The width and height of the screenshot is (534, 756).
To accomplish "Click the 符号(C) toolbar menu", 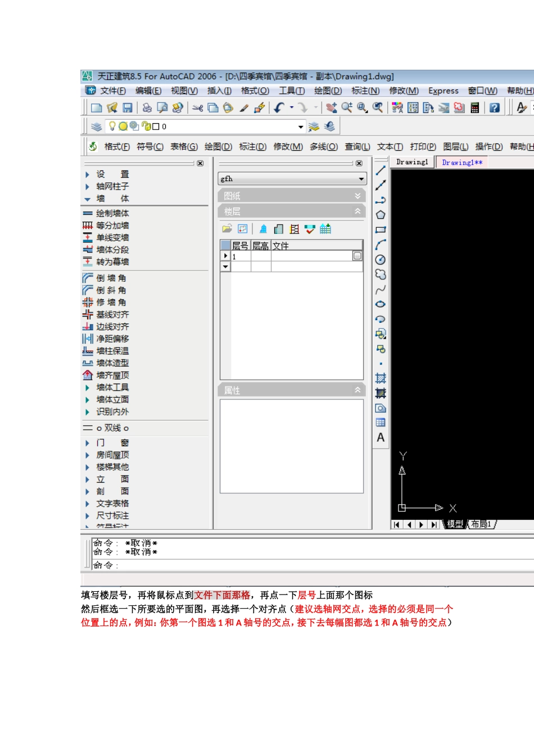I will click(x=150, y=146).
